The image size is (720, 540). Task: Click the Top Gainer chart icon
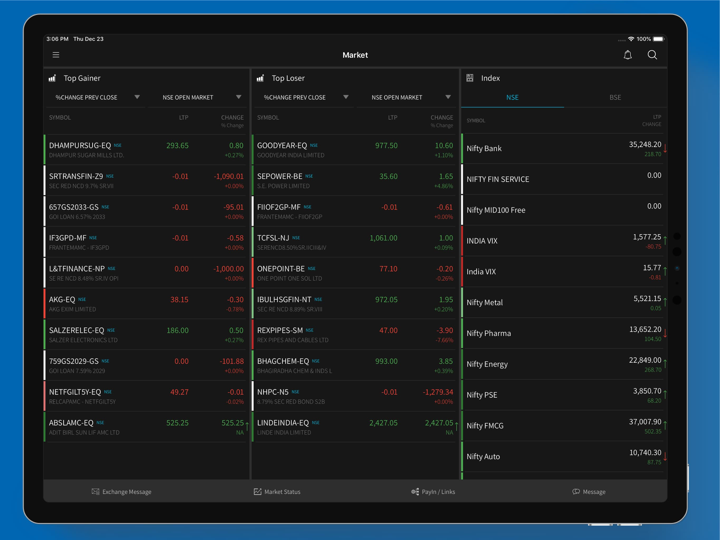point(52,78)
